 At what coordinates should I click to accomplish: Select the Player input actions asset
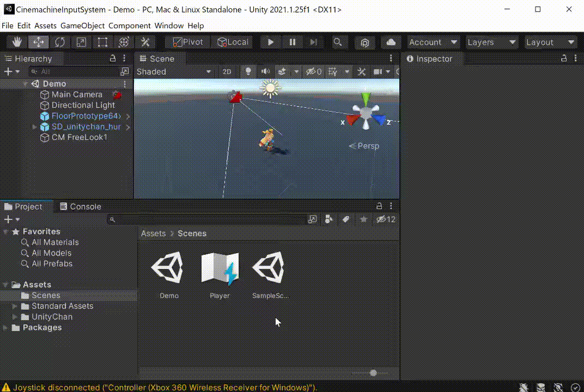coord(220,275)
